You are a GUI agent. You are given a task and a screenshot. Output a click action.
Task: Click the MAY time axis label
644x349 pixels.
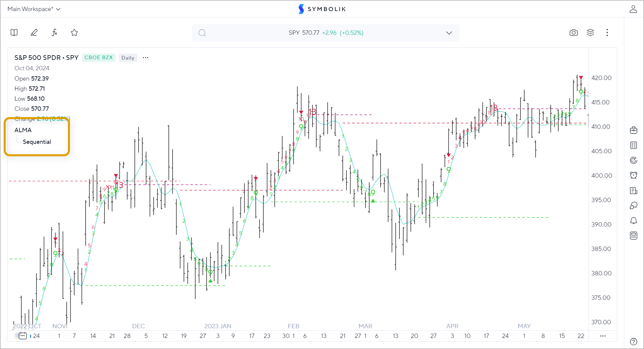pos(524,326)
